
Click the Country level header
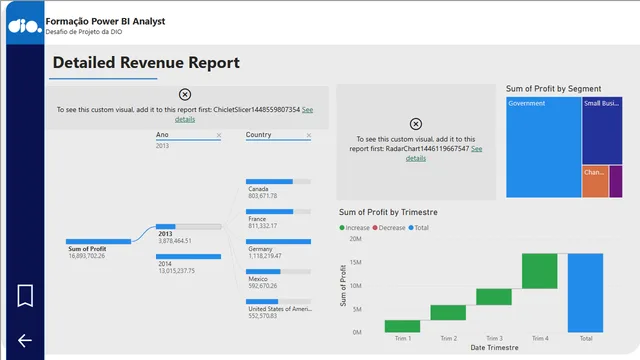pyautogui.click(x=258, y=135)
